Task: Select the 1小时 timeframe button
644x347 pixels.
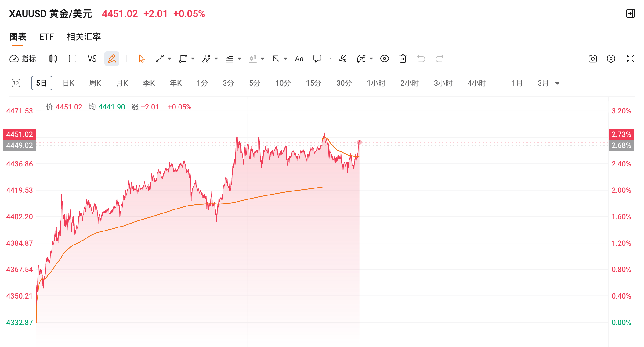Action: [376, 83]
